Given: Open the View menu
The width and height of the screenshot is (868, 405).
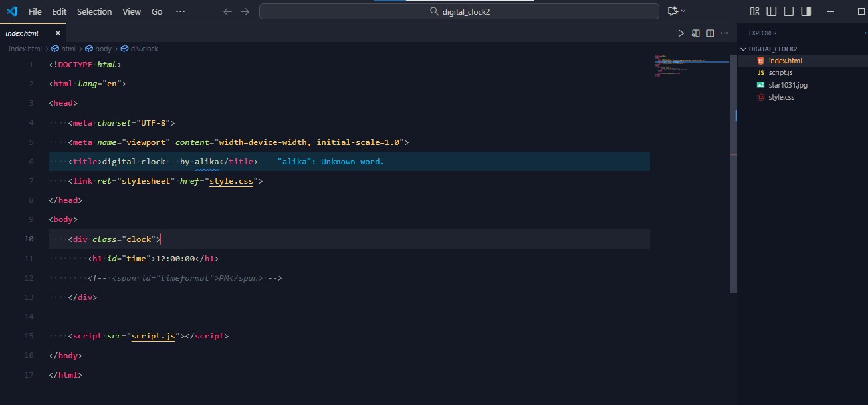Looking at the screenshot, I should coord(132,11).
